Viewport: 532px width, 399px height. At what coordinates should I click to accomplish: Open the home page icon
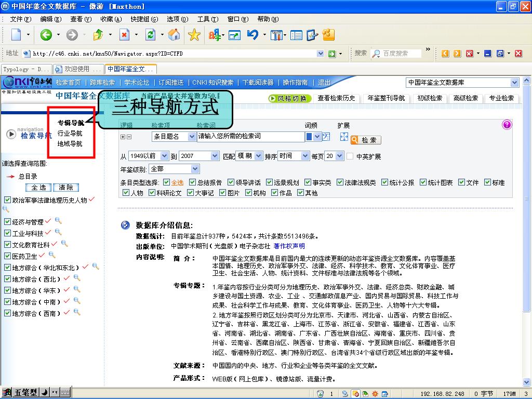(x=174, y=35)
